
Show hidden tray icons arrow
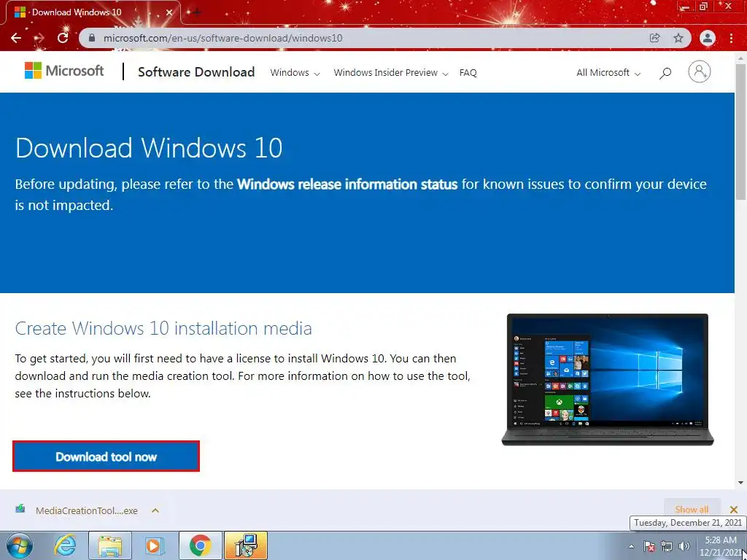click(632, 546)
